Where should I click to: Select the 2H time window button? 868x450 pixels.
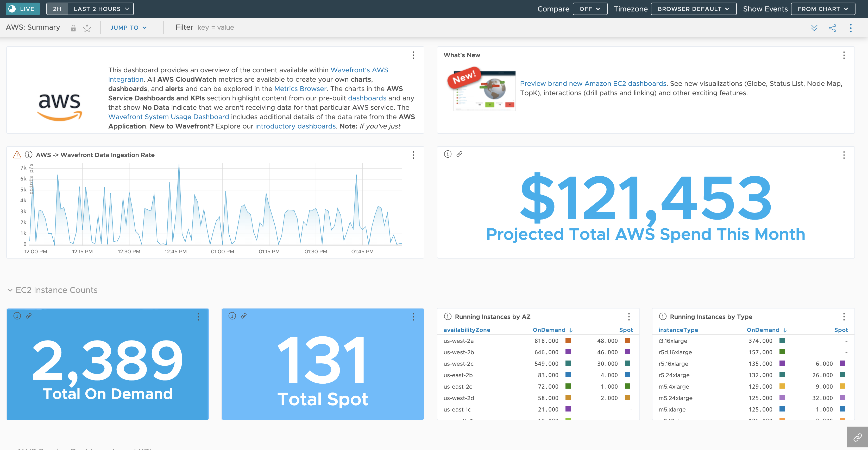[57, 9]
